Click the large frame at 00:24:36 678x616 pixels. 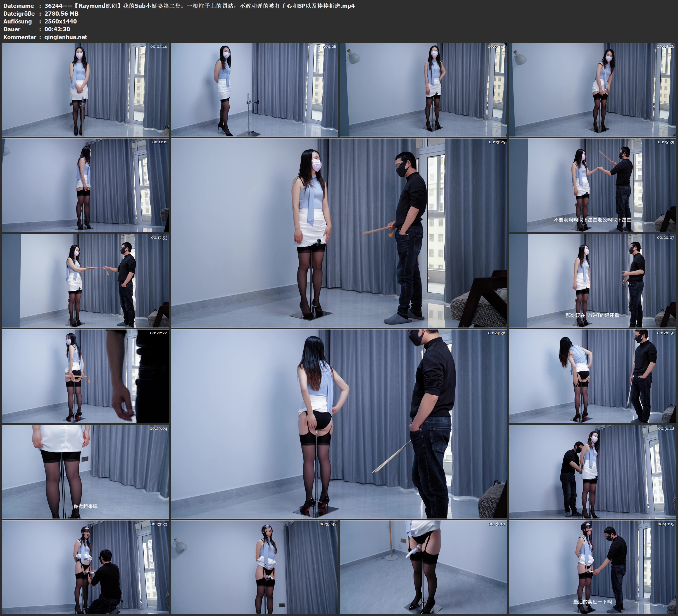[x=339, y=424]
